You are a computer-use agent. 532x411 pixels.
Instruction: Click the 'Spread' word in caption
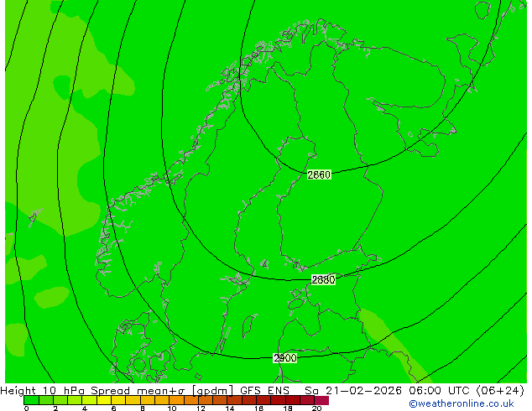110,391
